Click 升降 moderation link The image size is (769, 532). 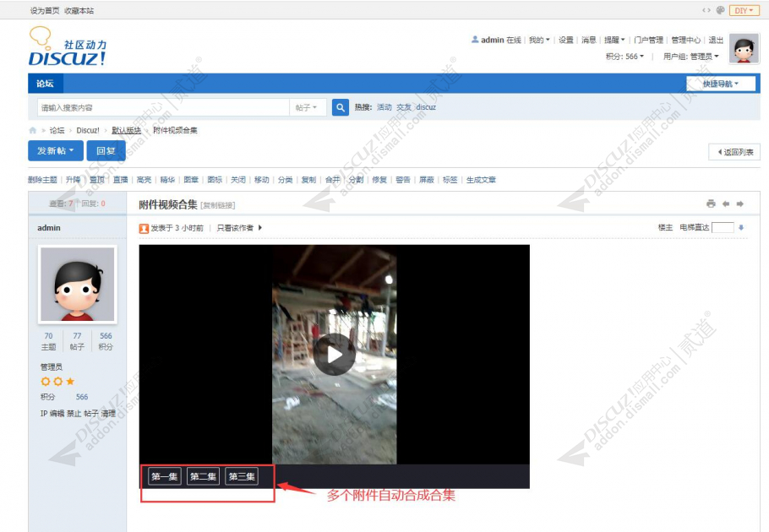(x=74, y=180)
